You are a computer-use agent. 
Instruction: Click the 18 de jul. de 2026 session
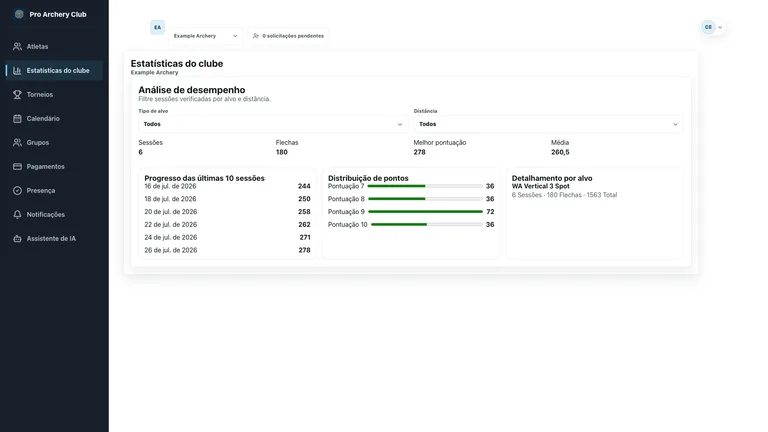coord(227,199)
